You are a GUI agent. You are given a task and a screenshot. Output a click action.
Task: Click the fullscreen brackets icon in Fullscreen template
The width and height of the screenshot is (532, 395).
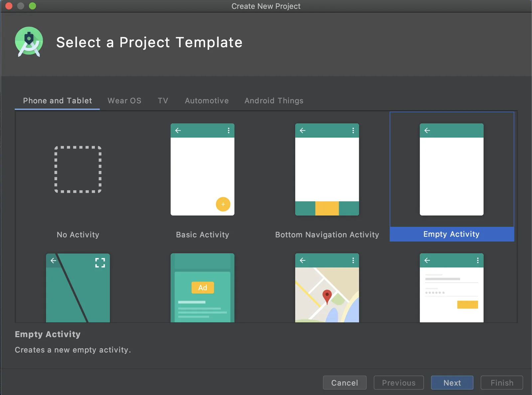100,263
